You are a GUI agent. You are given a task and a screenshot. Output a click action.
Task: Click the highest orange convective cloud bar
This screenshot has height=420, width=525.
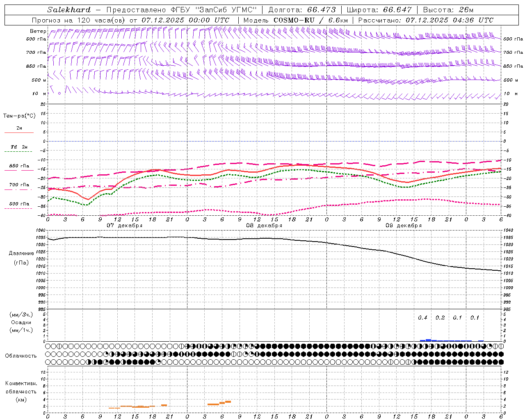(228, 402)
